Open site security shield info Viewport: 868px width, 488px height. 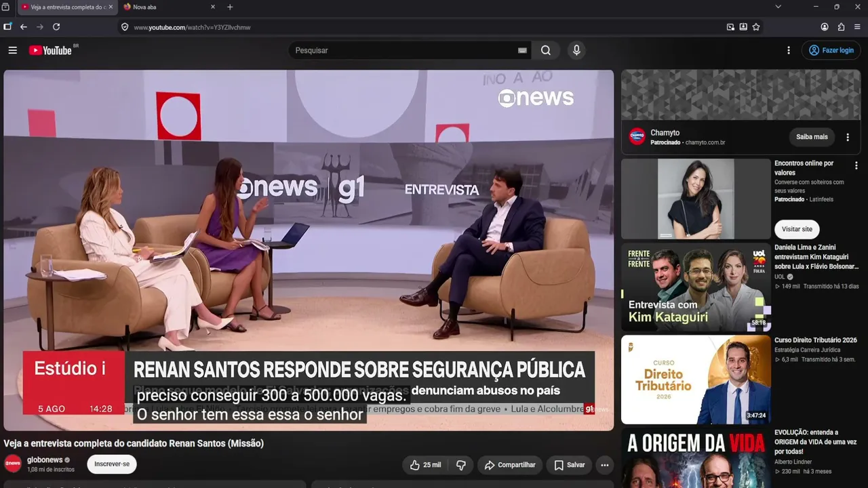(125, 27)
